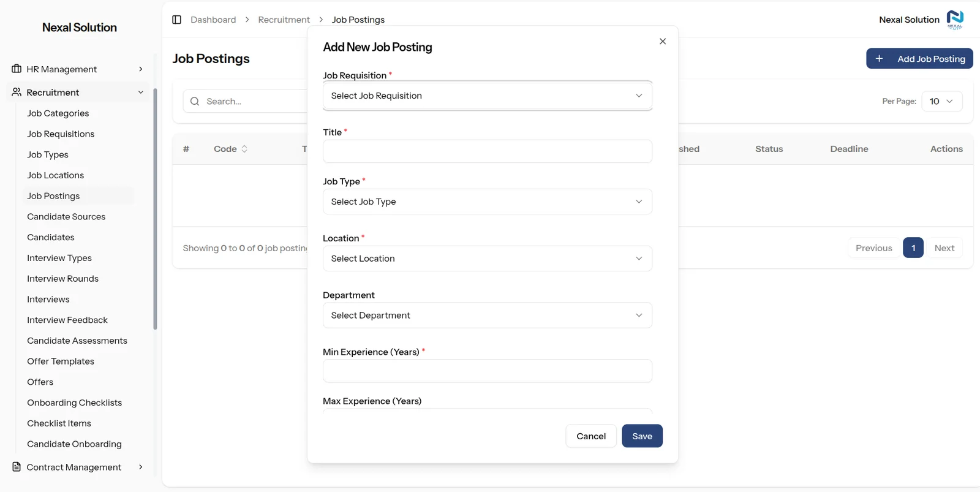Viewport: 980px width, 492px height.
Task: Cancel the job posting dialog
Action: tap(590, 436)
